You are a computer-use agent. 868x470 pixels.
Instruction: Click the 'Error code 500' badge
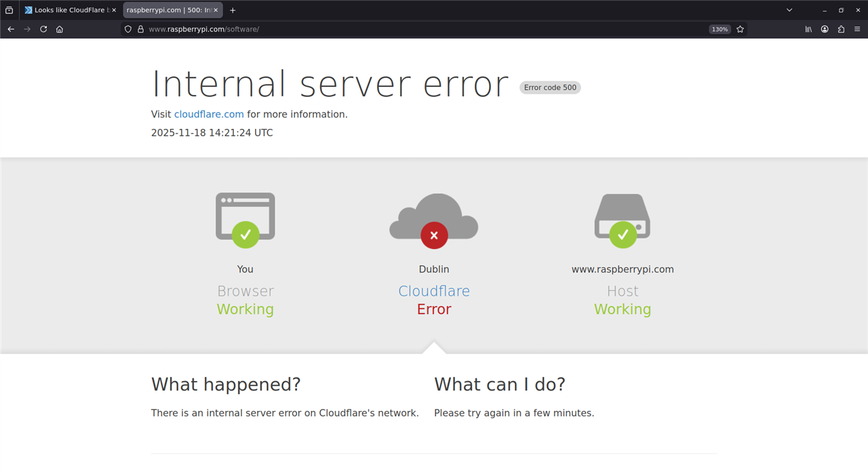point(550,87)
